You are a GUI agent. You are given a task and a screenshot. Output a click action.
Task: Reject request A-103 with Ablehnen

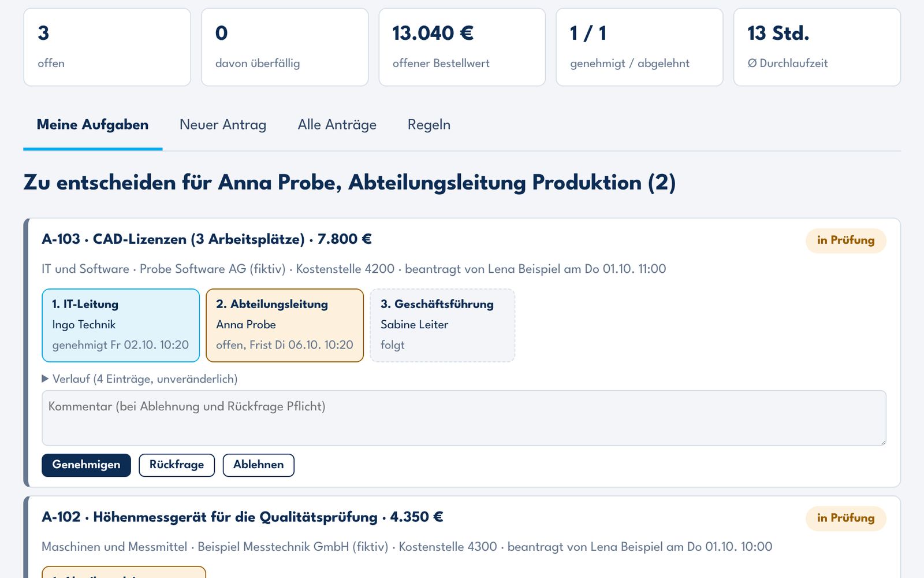pos(259,465)
